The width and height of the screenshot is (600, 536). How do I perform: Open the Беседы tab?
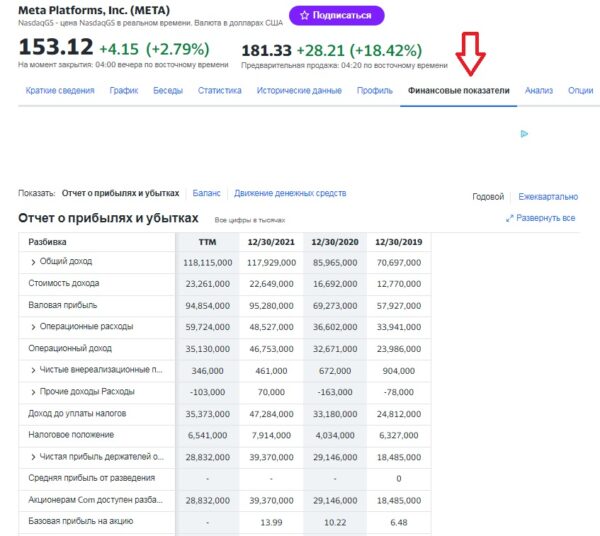[x=167, y=91]
